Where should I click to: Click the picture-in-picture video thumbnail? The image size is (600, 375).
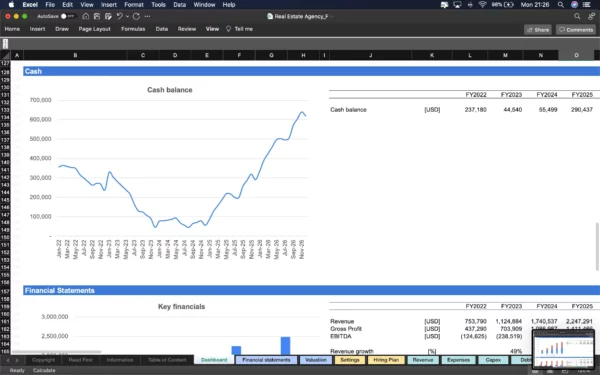point(563,349)
